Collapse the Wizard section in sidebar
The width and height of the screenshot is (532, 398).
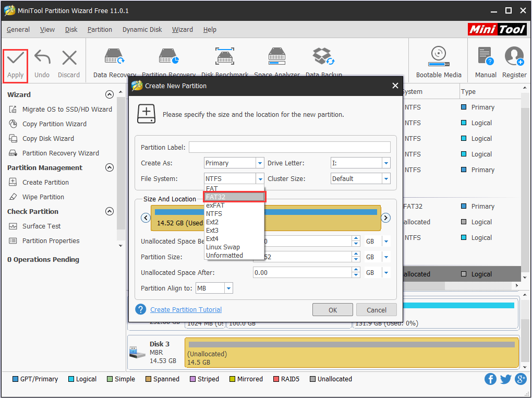point(110,94)
